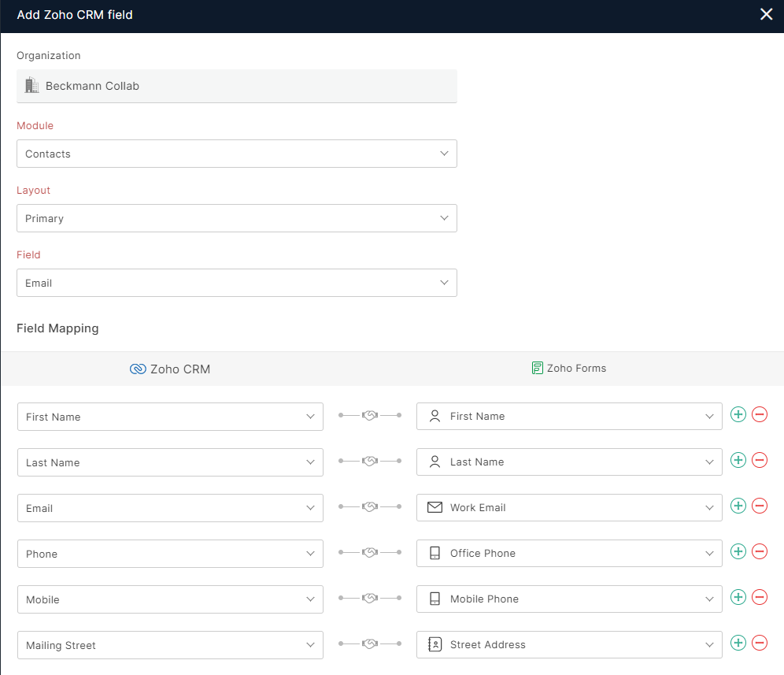Add a mapping row after Office Phone

click(738, 551)
